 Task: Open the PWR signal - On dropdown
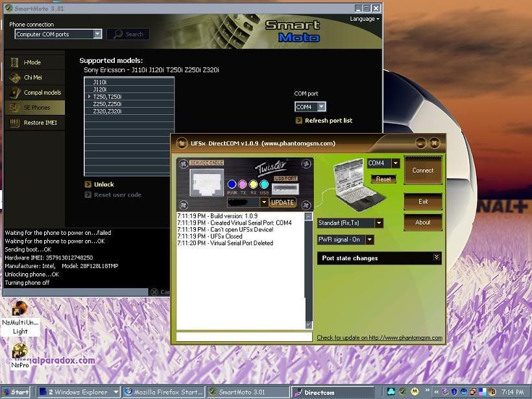tap(370, 239)
